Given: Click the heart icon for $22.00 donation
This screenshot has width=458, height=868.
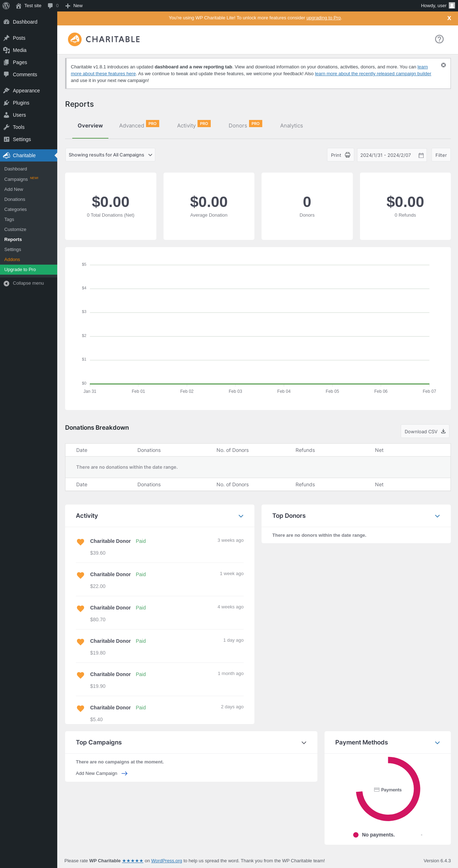Looking at the screenshot, I should (81, 575).
